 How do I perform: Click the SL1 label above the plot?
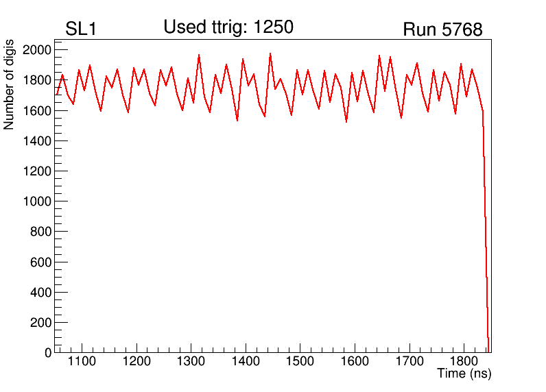[x=80, y=30]
